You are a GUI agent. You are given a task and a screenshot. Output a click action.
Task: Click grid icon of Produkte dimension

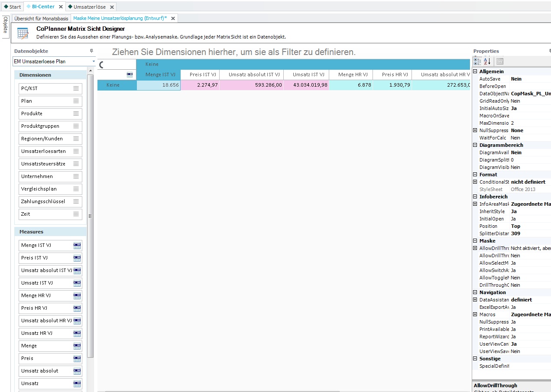point(76,113)
